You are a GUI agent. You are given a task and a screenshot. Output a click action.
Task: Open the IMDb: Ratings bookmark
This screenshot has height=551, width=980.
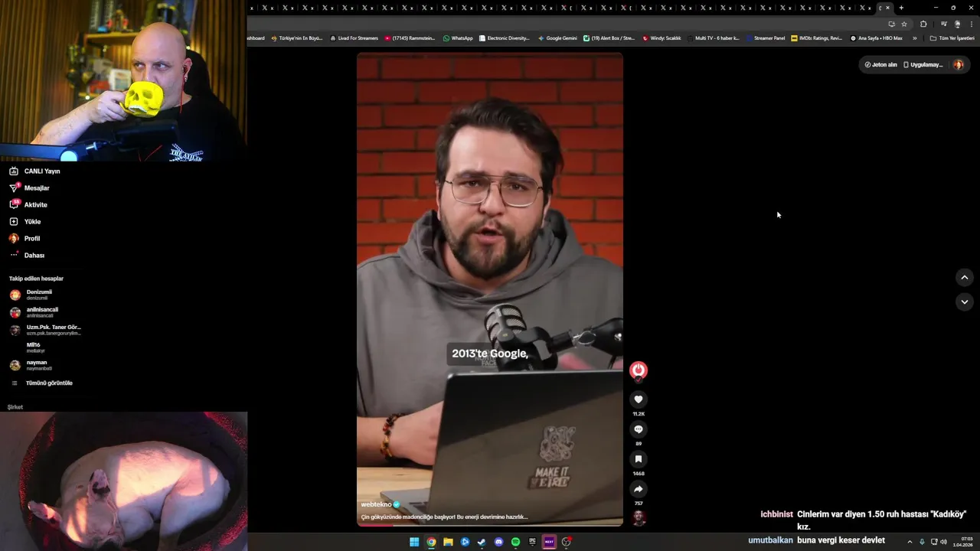[816, 38]
